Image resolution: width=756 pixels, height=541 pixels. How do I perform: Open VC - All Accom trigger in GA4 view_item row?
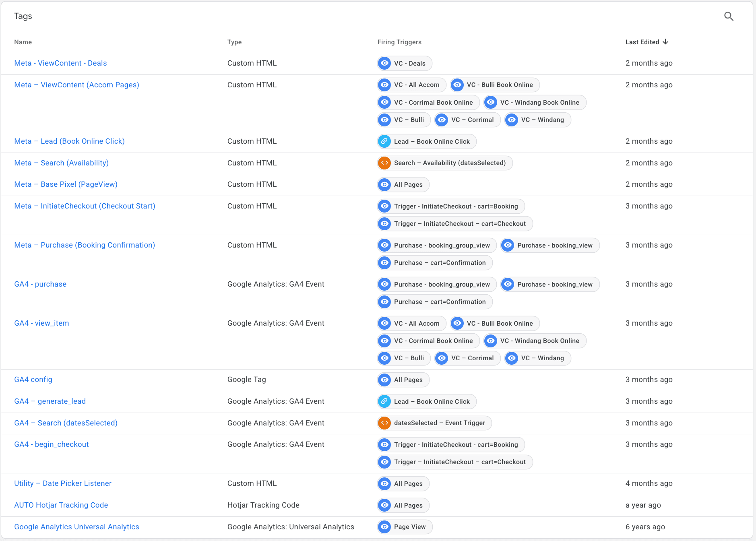412,323
